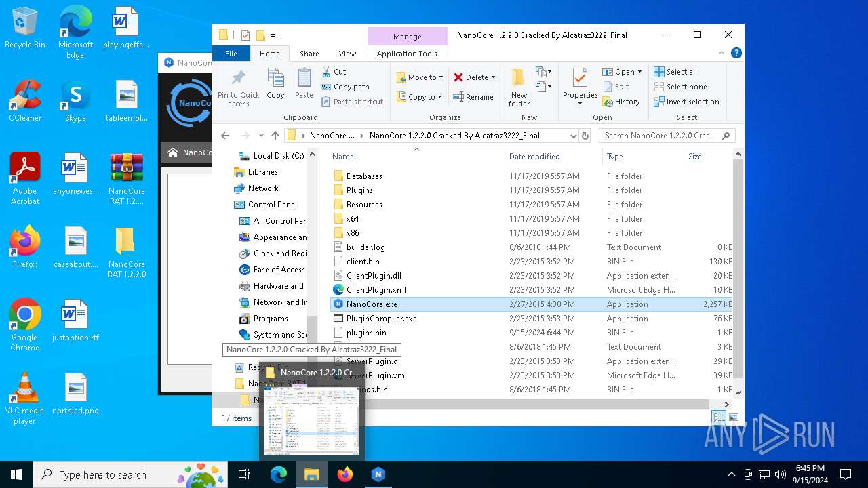868x488 pixels.
Task: Open the Move to dropdown
Action: pyautogui.click(x=420, y=77)
